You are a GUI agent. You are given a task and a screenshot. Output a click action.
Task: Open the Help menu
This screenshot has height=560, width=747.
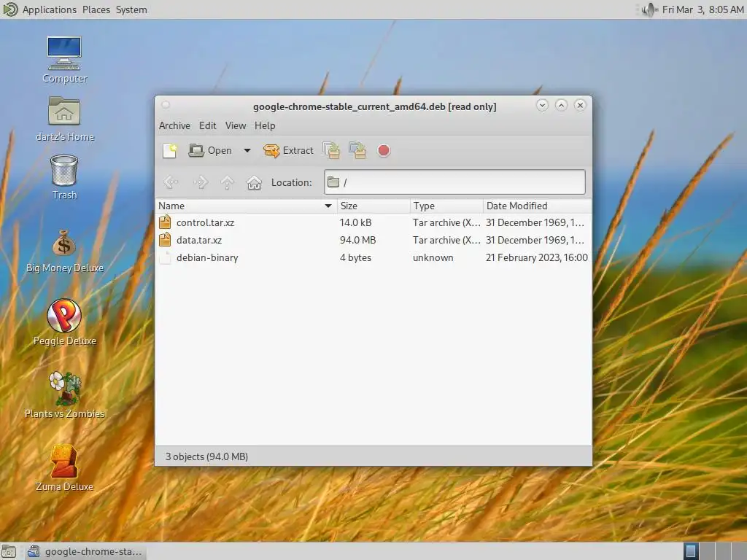[264, 125]
